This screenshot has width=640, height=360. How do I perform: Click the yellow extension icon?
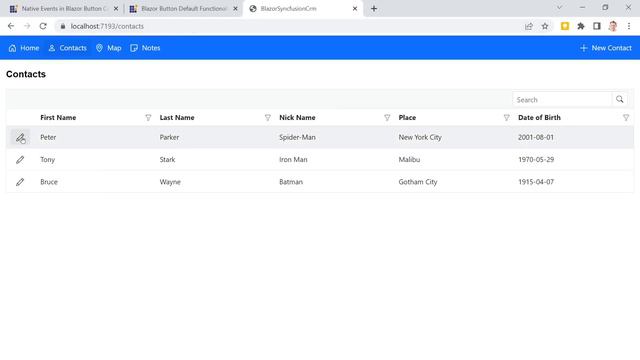(x=565, y=26)
